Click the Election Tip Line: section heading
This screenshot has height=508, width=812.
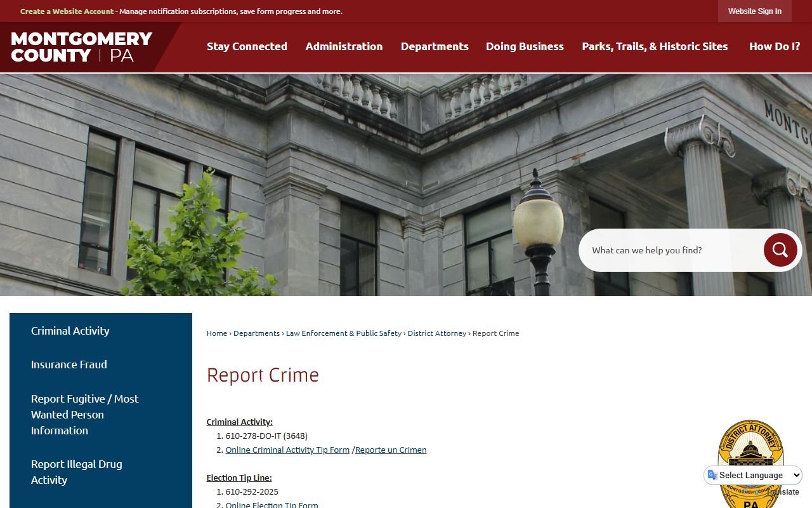pos(239,478)
